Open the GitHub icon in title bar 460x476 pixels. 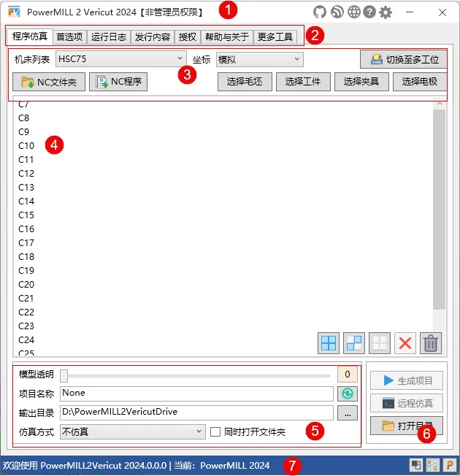tap(320, 12)
